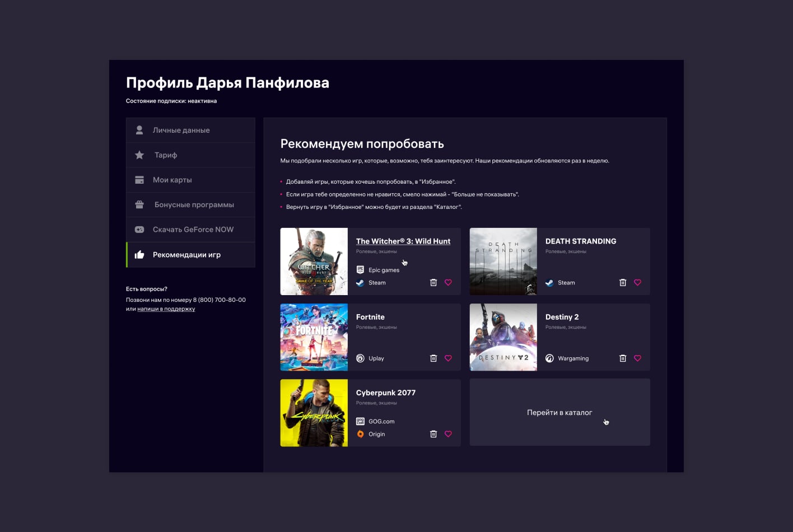Click Fortnite cover artwork
793x532 pixels.
(314, 337)
